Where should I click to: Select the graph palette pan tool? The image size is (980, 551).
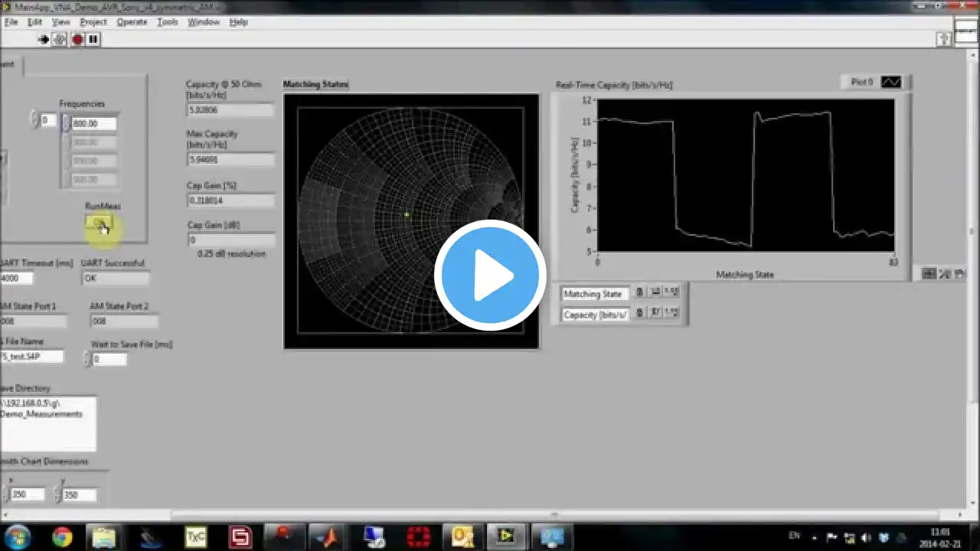pyautogui.click(x=959, y=274)
